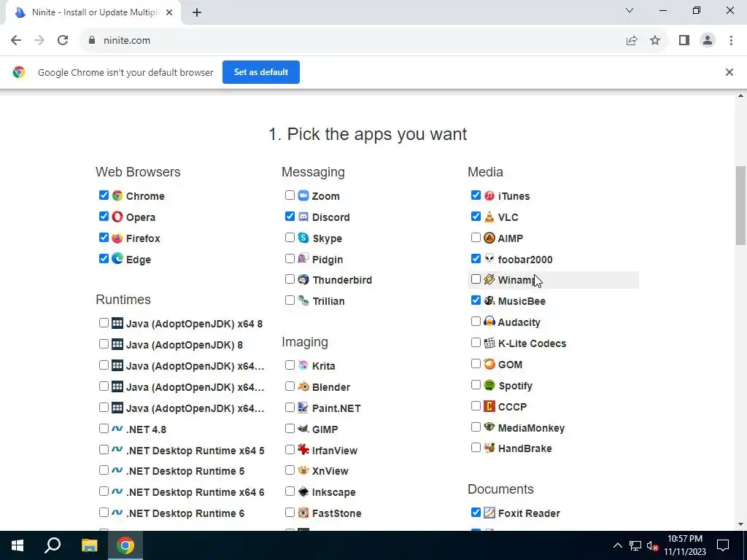Screen dimensions: 747x560
Task: Click the AIMP app icon
Action: (x=489, y=238)
